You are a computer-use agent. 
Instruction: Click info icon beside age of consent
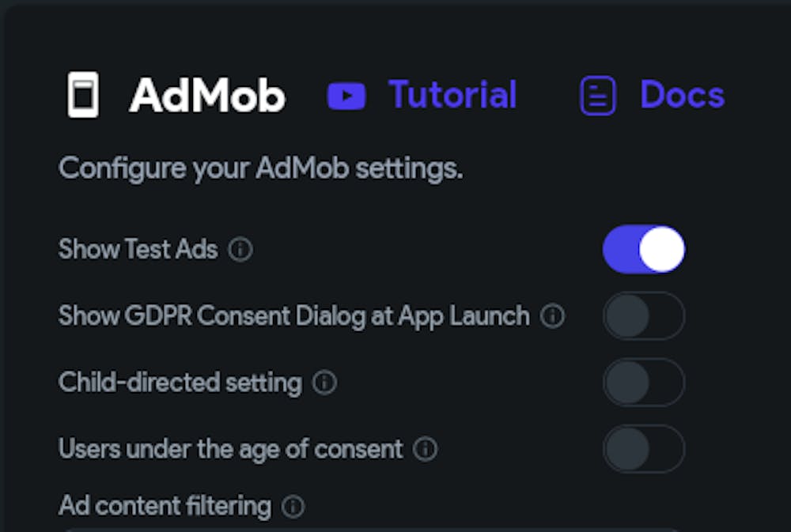pyautogui.click(x=426, y=449)
